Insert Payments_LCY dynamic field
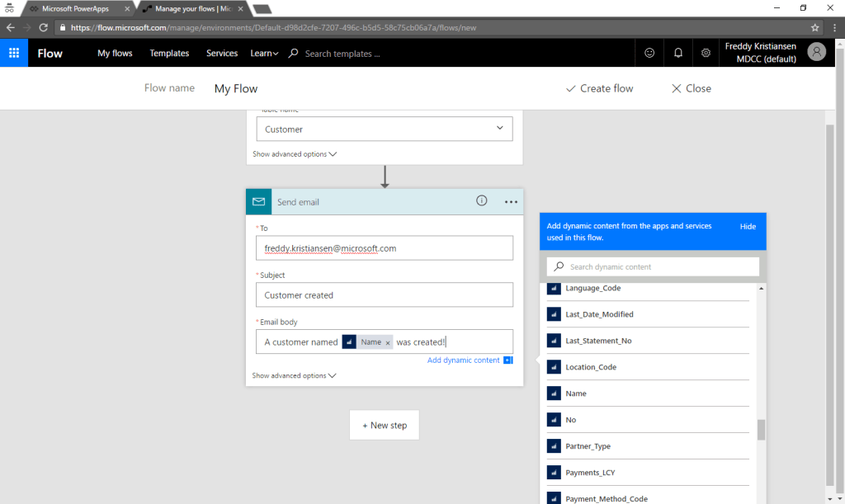The image size is (845, 504). pyautogui.click(x=648, y=472)
